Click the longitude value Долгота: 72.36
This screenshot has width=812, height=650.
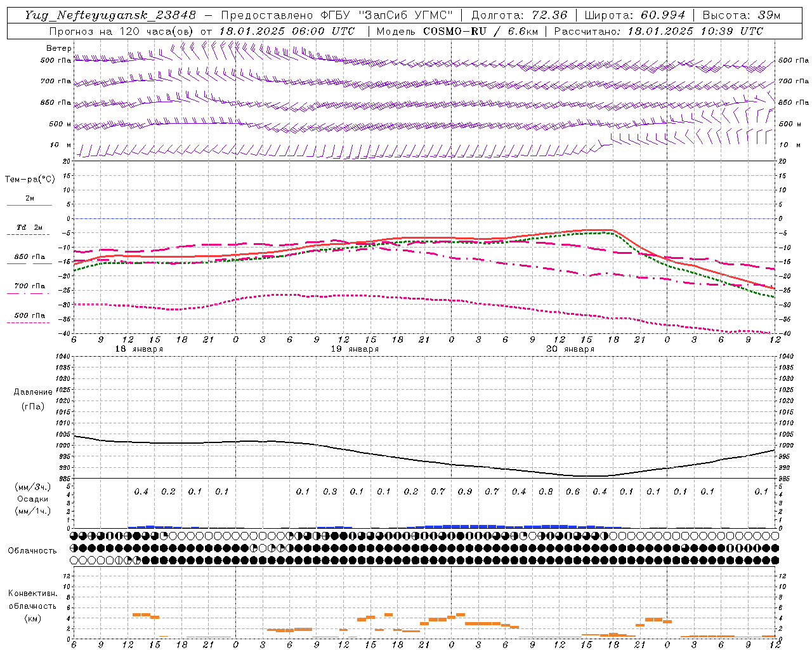(520, 15)
